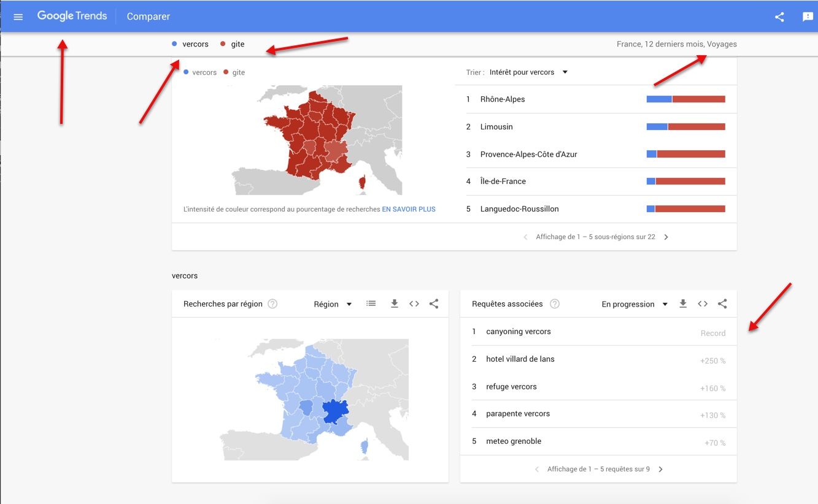Click embed icon on Requêtes associées
Screen dimensions: 818x504
point(703,304)
